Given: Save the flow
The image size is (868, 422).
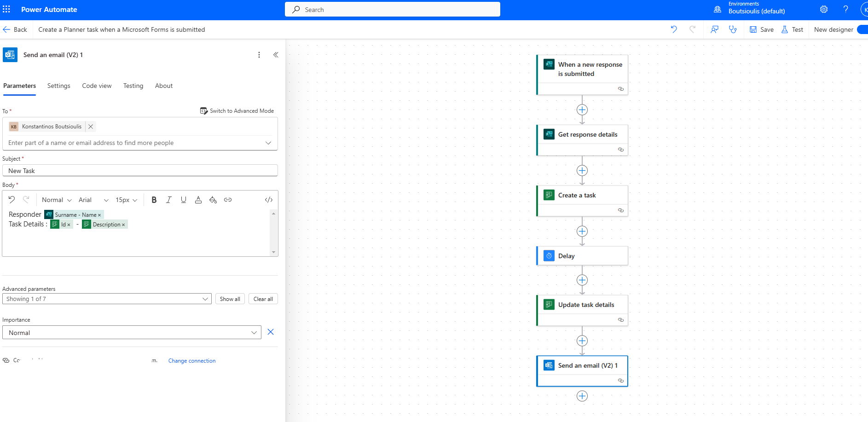Looking at the screenshot, I should click(762, 29).
